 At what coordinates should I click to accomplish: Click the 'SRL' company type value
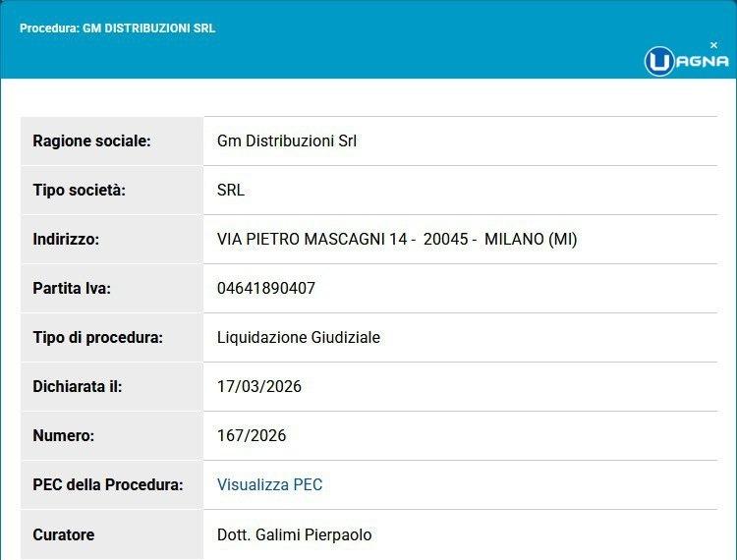pyautogui.click(x=230, y=190)
